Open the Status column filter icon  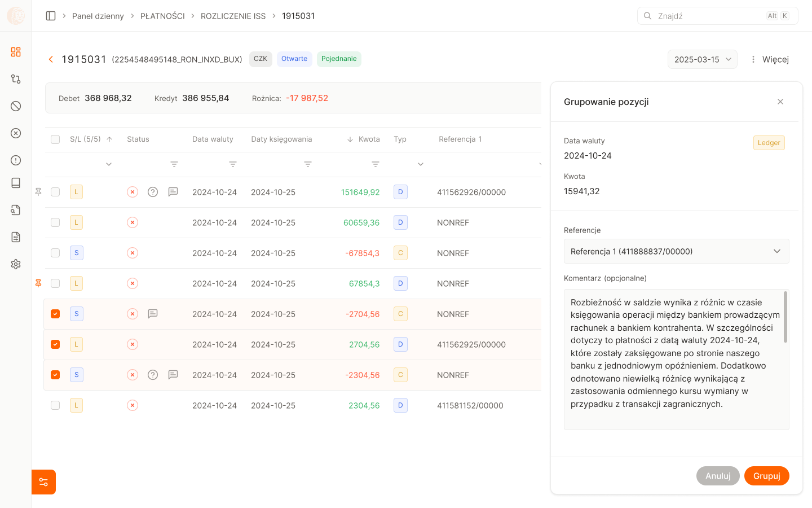[x=174, y=164]
